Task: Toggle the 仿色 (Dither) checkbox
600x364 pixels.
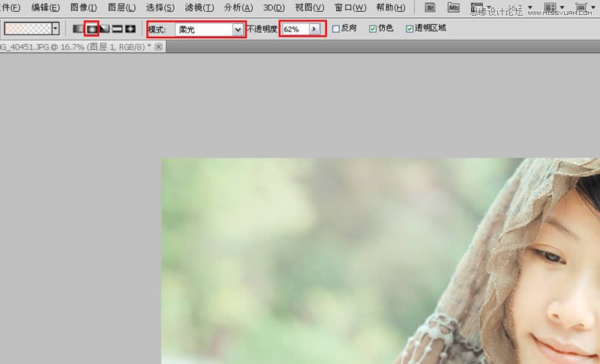Action: click(x=373, y=29)
